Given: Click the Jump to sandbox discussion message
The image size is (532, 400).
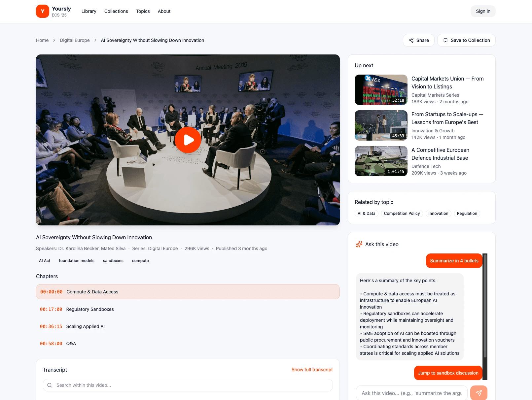Looking at the screenshot, I should 448,373.
